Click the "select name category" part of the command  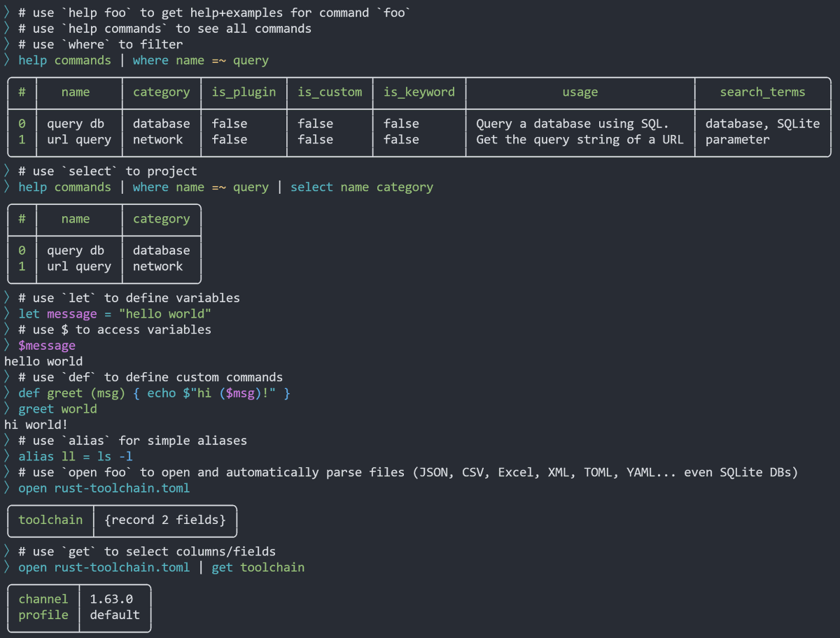coord(362,187)
